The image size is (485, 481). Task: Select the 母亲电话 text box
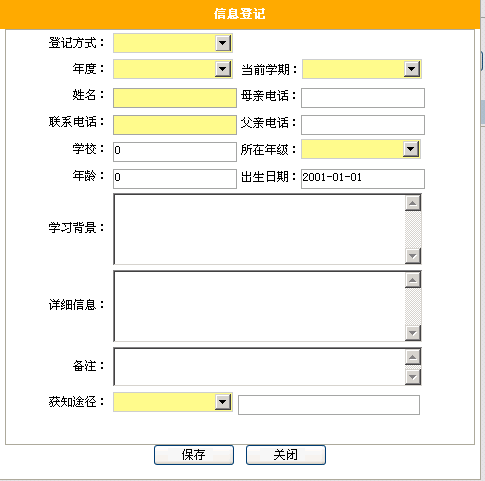point(363,98)
